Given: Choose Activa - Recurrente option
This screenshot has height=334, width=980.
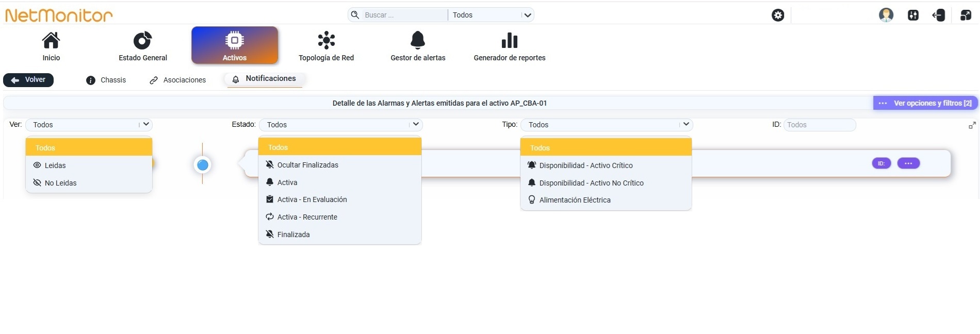Looking at the screenshot, I should (x=340, y=217).
